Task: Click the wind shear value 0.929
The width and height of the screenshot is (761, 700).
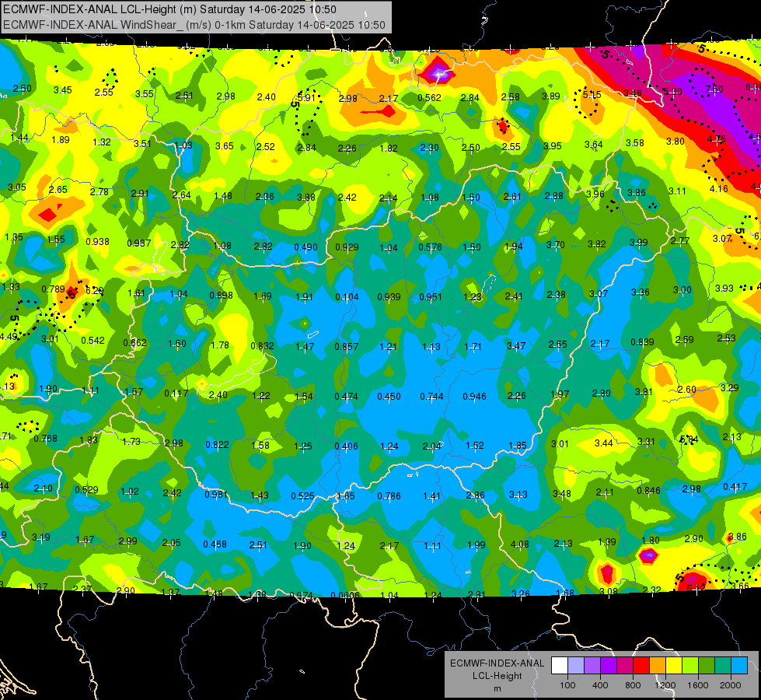Action: (x=347, y=247)
